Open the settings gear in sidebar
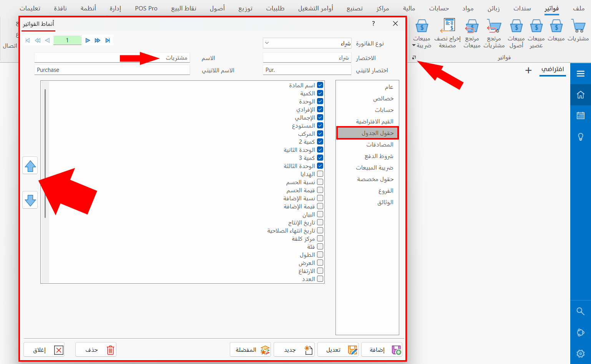Screen dimensions: 591x364 580,353
